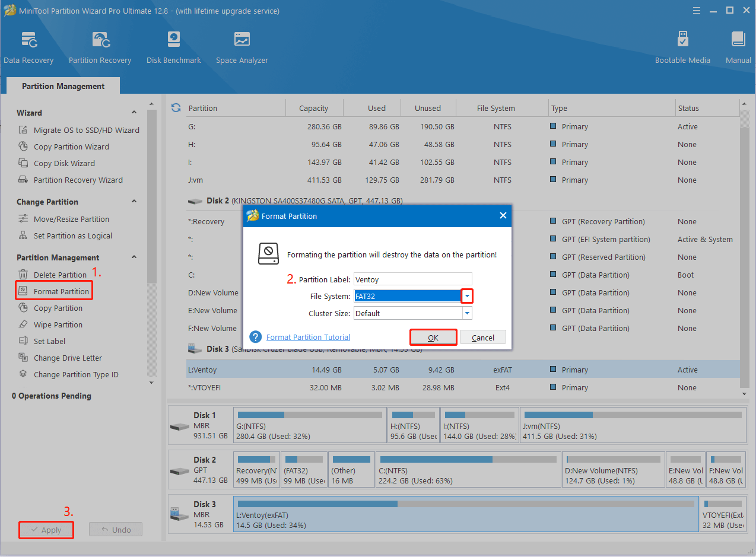Select L:Ventoy row in partition list

coord(463,370)
